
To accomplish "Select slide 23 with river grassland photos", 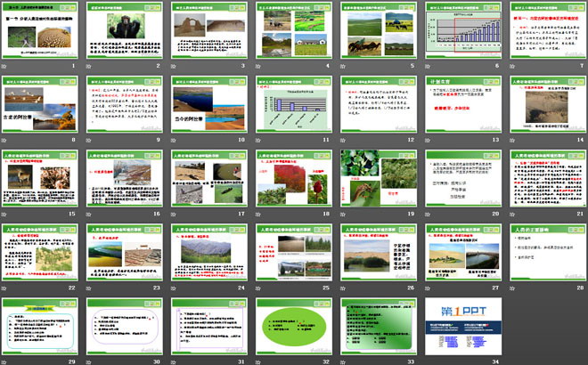I will point(125,252).
